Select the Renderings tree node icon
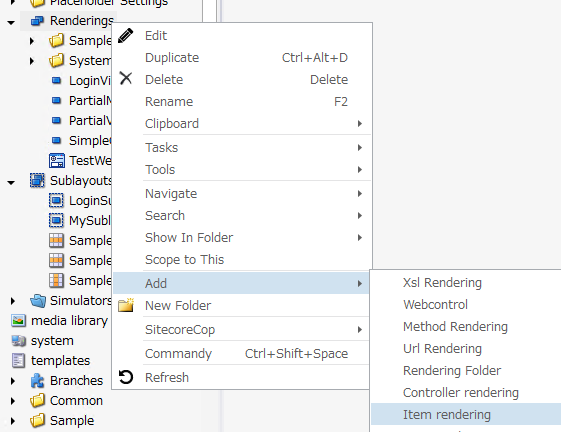Screen dimensions: 561x432 coord(37,21)
